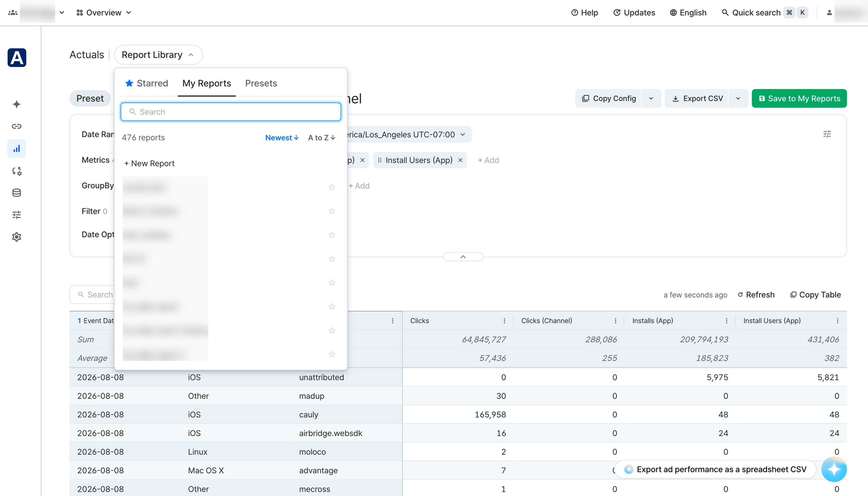Screen dimensions: 868x496
Task: Open the English language menu
Action: tap(689, 13)
